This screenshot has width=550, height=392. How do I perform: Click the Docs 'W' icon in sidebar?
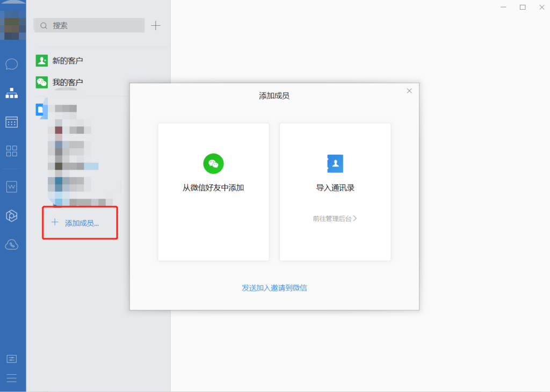pyautogui.click(x=12, y=187)
